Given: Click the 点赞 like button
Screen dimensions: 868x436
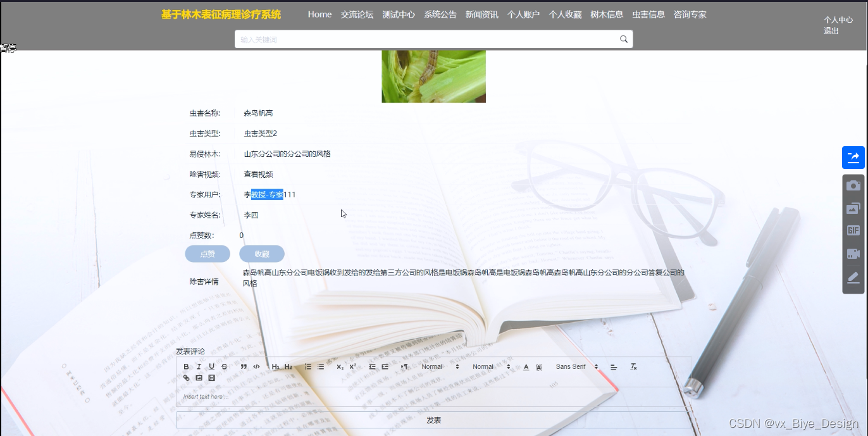Looking at the screenshot, I should (208, 254).
